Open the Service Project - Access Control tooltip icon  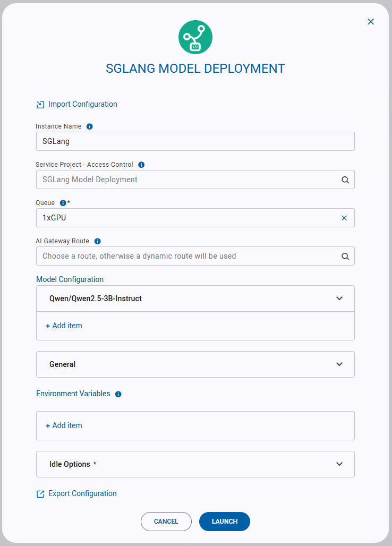coord(141,165)
